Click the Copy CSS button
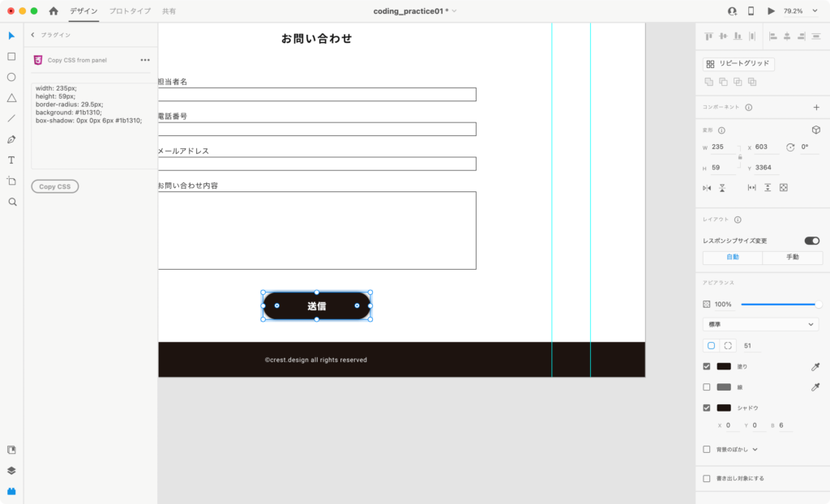This screenshot has width=830, height=504. [55, 186]
